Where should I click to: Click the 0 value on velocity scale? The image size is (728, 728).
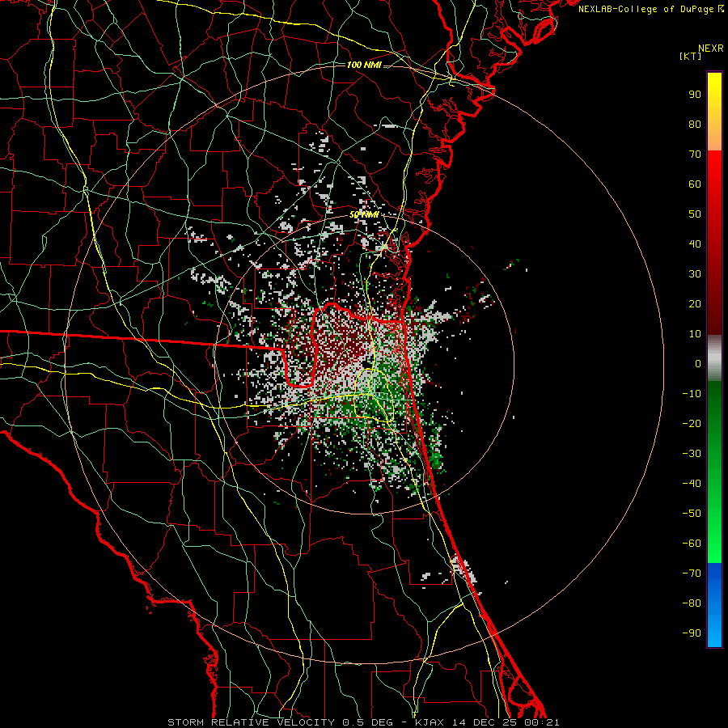pyautogui.click(x=698, y=364)
